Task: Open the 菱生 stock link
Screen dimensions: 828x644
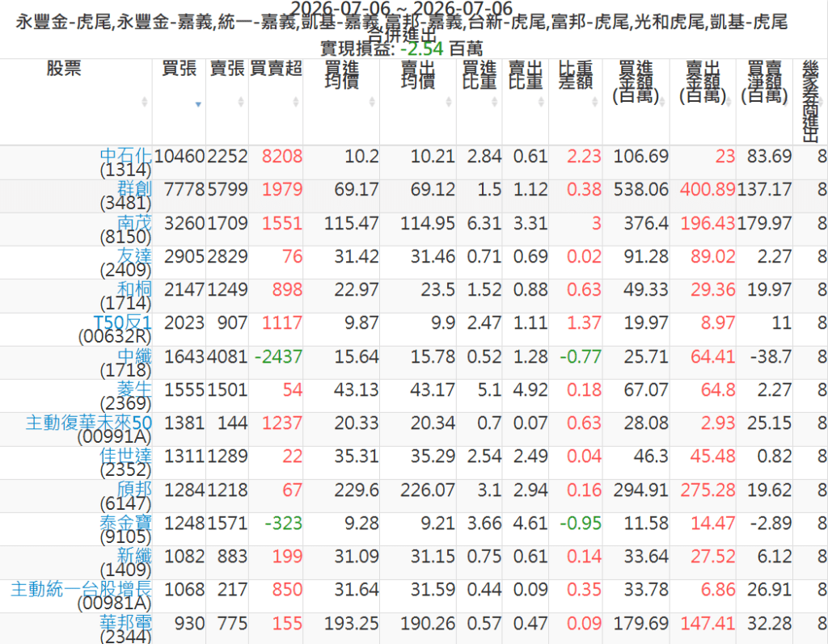Action: pyautogui.click(x=134, y=389)
